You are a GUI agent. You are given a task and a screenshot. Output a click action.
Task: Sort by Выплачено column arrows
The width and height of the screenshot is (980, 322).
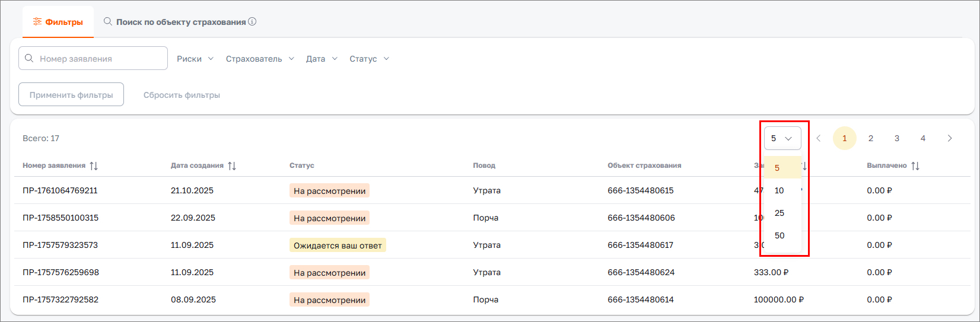tap(915, 166)
